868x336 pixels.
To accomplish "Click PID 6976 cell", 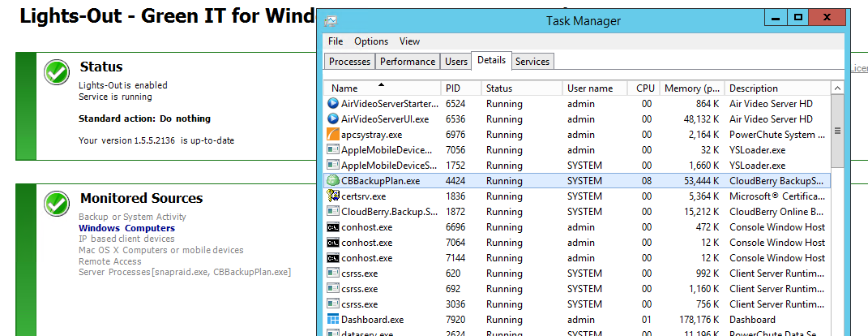I will click(x=455, y=134).
